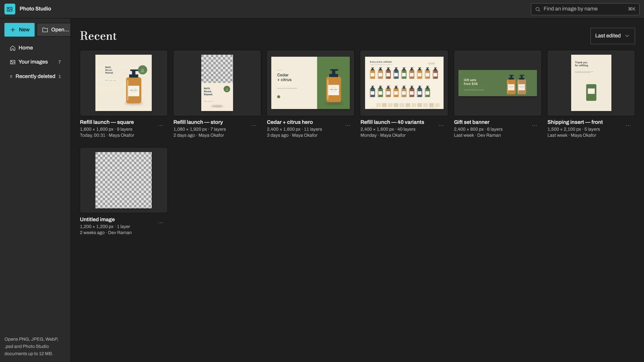Click the 'Recent' heading

pyautogui.click(x=98, y=36)
